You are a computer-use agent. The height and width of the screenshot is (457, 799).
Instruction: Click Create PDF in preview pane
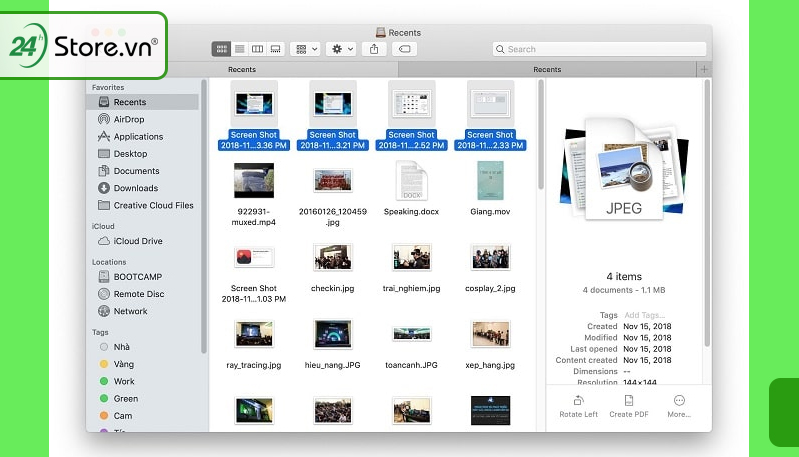[629, 407]
